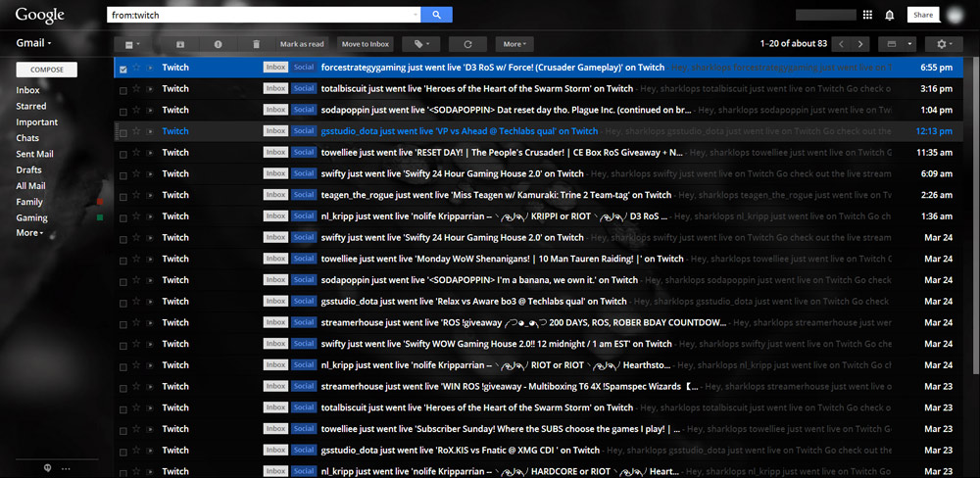The width and height of the screenshot is (980, 478).
Task: Mark forcestrategygaming email as important
Action: [x=150, y=68]
